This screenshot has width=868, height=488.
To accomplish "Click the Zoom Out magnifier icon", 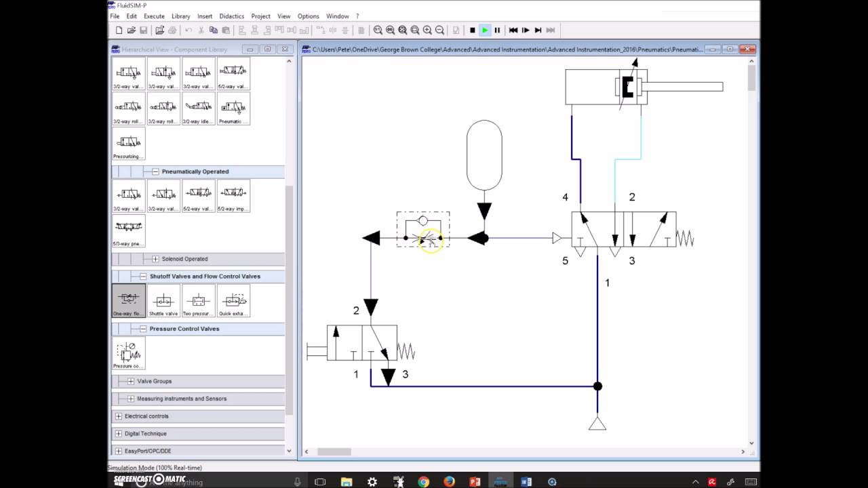I will point(439,30).
